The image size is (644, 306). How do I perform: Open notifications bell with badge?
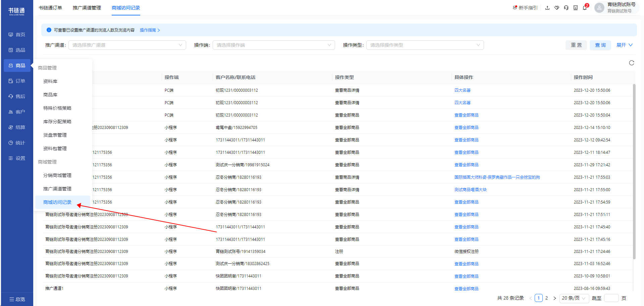click(585, 7)
